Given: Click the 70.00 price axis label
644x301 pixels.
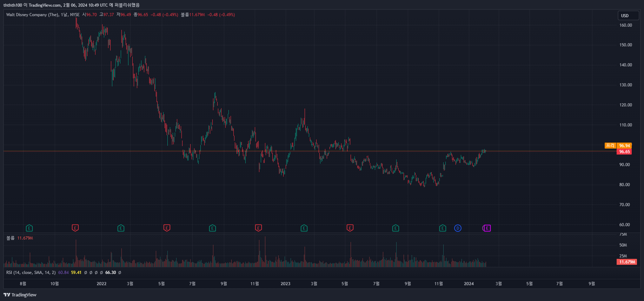Looking at the screenshot, I should [625, 205].
